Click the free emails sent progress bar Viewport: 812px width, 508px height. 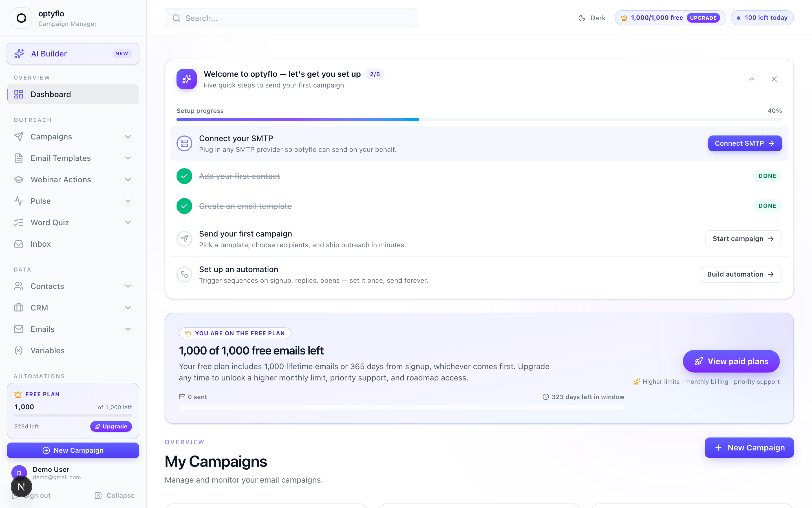click(x=402, y=408)
